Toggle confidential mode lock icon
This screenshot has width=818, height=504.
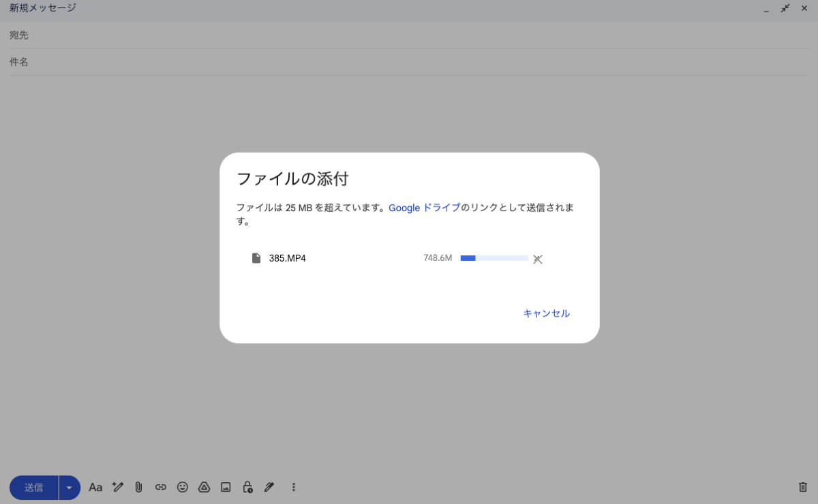pyautogui.click(x=248, y=487)
